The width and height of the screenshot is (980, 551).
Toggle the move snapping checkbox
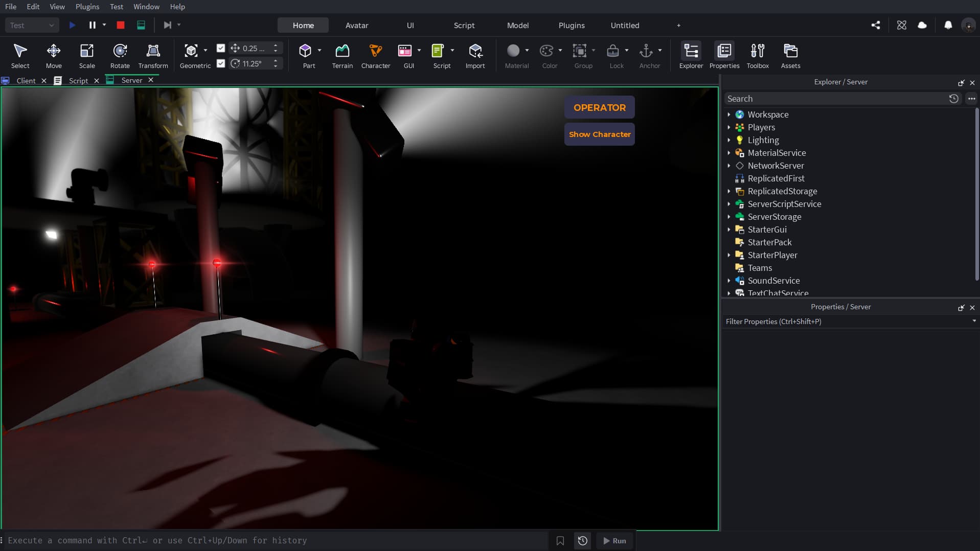[221, 48]
